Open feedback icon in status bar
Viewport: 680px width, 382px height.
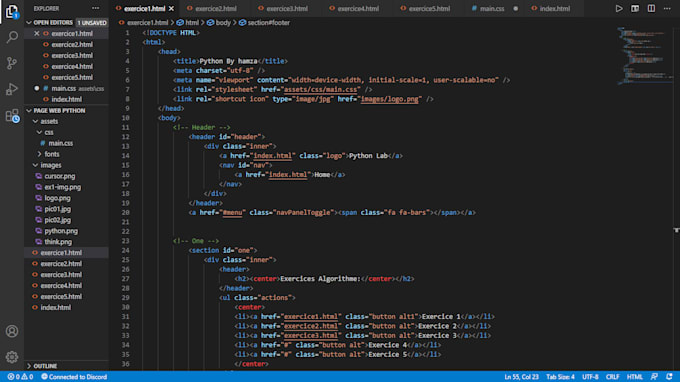click(x=654, y=377)
